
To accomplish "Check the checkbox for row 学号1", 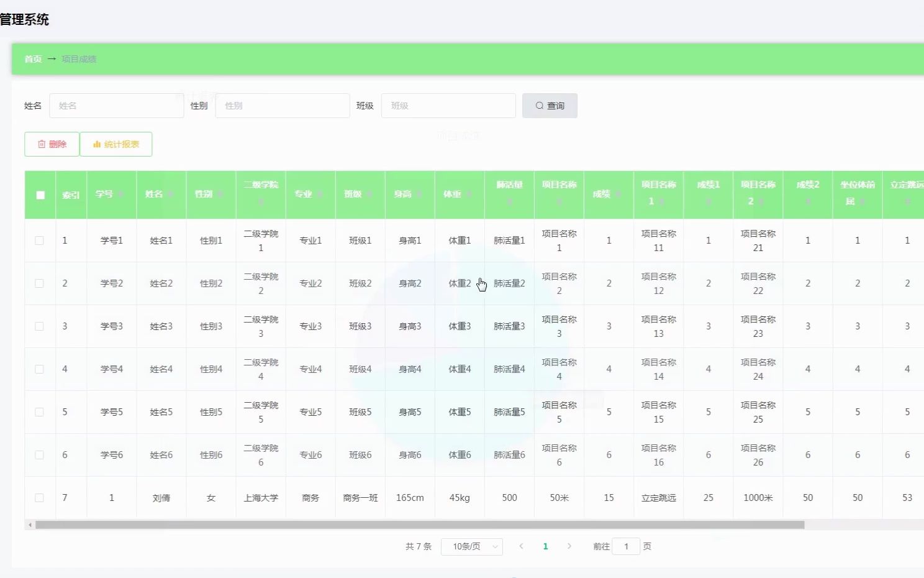I will (39, 241).
